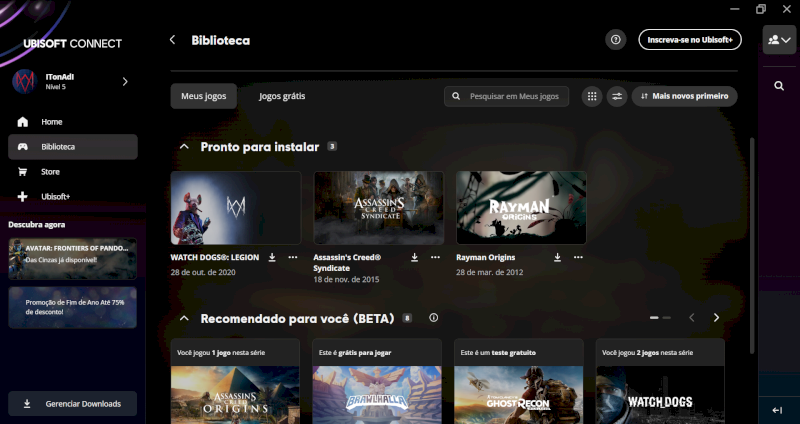This screenshot has width=800, height=424.
Task: Collapse the Recomendado para você section
Action: (184, 318)
